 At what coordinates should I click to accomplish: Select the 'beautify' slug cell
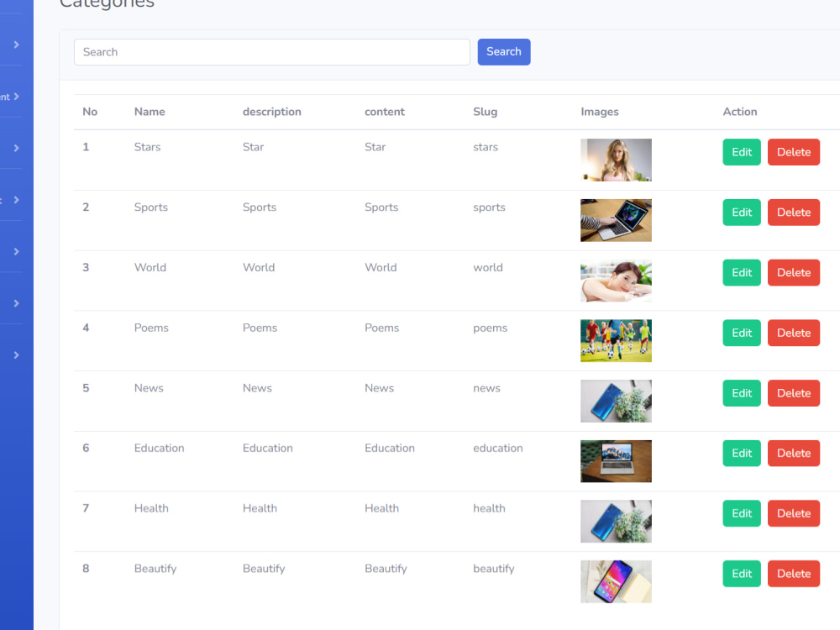click(x=494, y=569)
